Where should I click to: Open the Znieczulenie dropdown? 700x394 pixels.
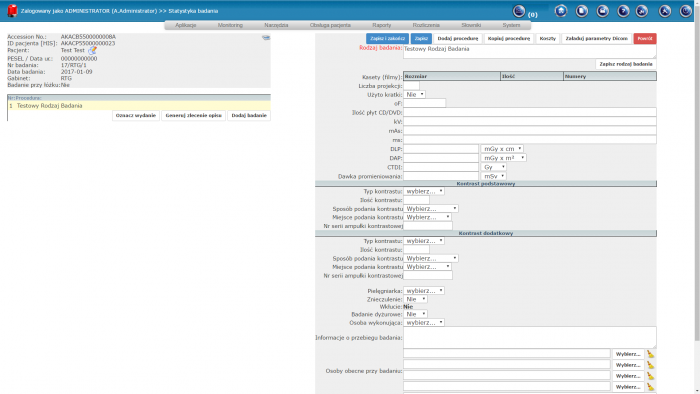point(415,299)
